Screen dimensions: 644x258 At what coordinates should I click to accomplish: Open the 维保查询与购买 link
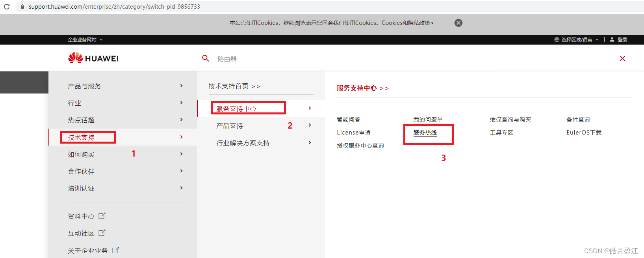pyautogui.click(x=510, y=120)
